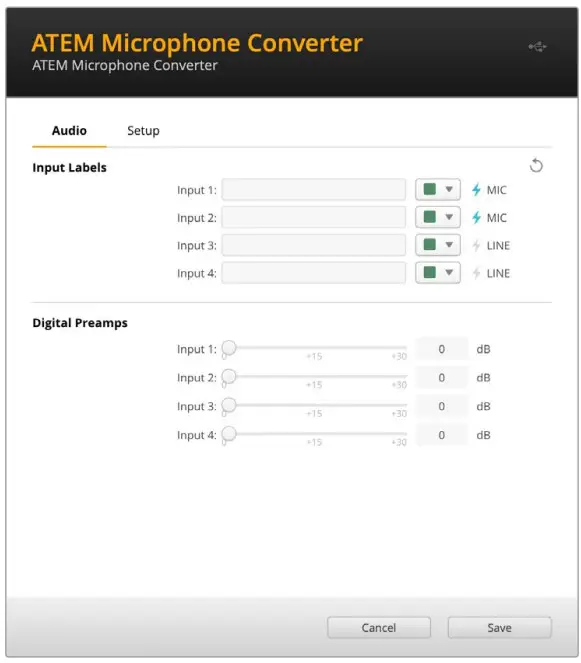Click the Input 3 preamp dB value field
Image resolution: width=581 pixels, height=663 pixels.
[x=442, y=406]
